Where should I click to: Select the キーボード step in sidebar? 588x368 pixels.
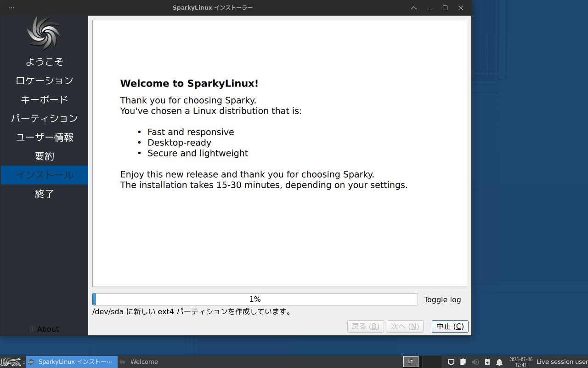[45, 99]
